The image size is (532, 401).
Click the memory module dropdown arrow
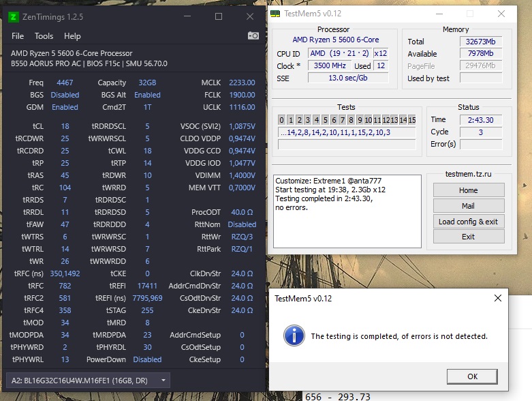click(163, 381)
